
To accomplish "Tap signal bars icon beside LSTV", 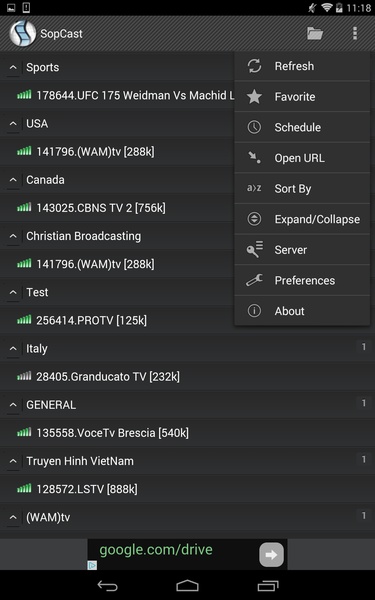I will pos(24,489).
